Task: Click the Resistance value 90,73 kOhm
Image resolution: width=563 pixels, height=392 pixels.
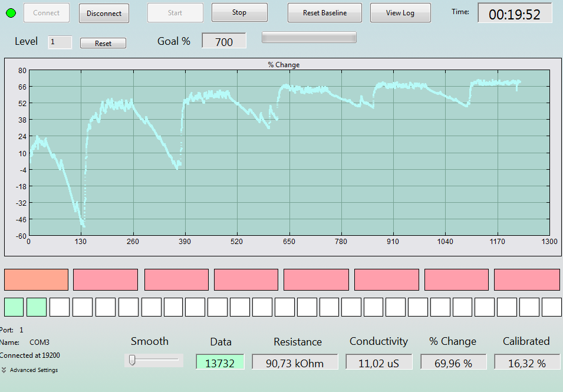Action: 295,362
